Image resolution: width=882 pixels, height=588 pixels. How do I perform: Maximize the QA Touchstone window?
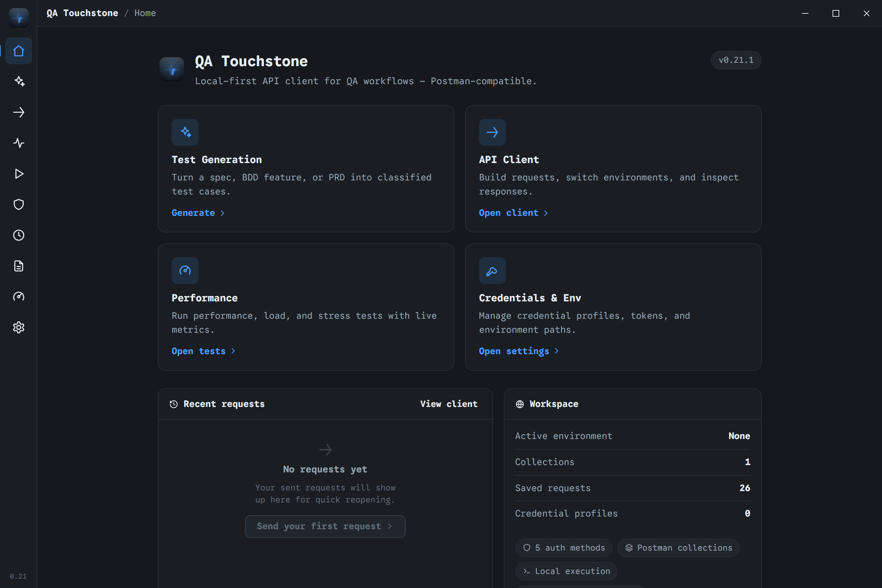pyautogui.click(x=836, y=13)
